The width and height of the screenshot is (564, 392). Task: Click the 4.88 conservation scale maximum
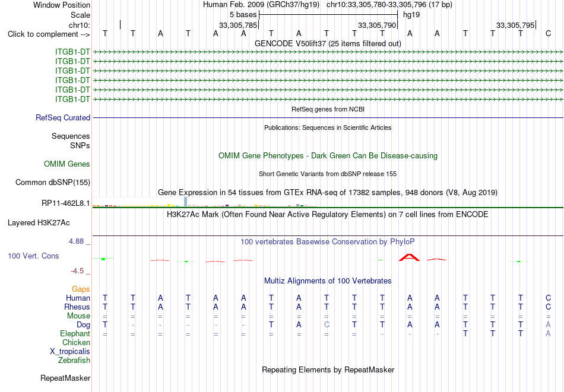pos(76,241)
